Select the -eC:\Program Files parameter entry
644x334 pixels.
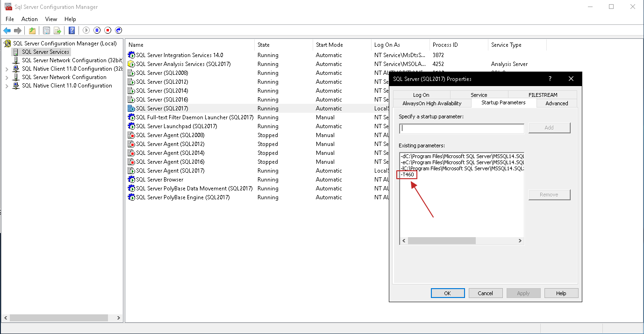pyautogui.click(x=462, y=162)
